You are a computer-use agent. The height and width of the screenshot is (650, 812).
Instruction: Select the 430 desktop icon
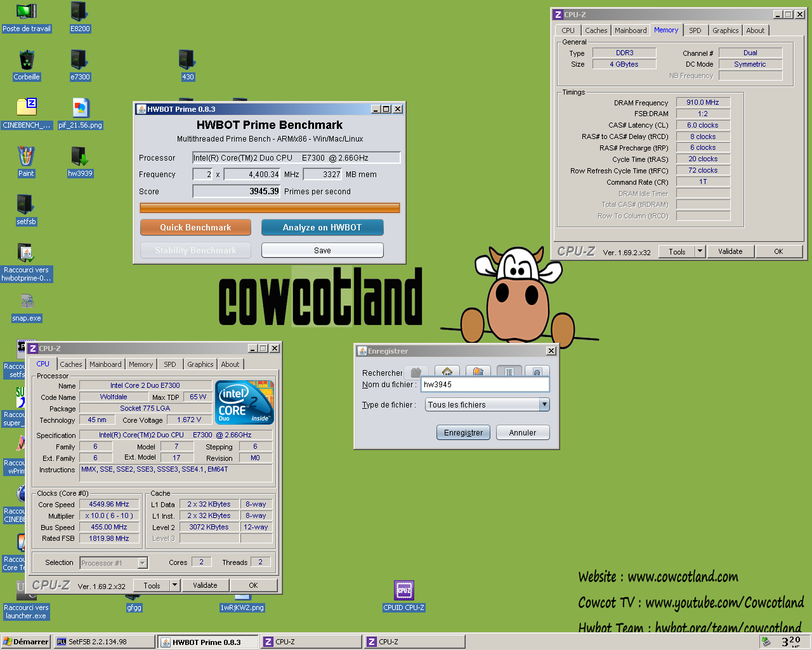188,66
